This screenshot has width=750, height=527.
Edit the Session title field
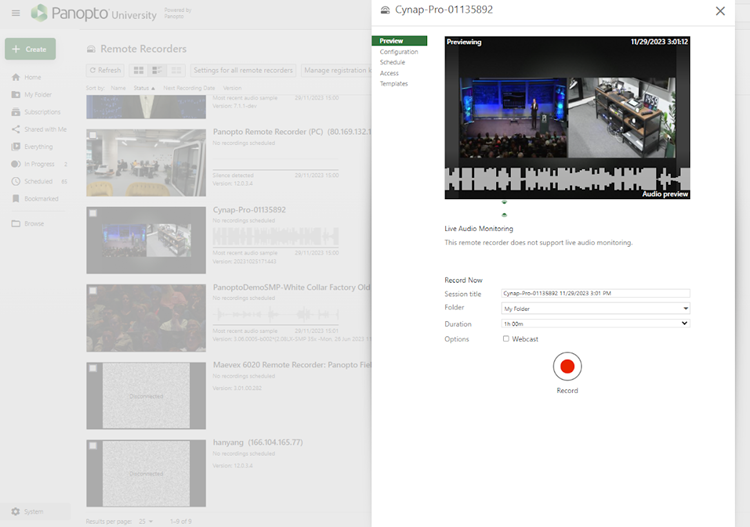(x=596, y=293)
